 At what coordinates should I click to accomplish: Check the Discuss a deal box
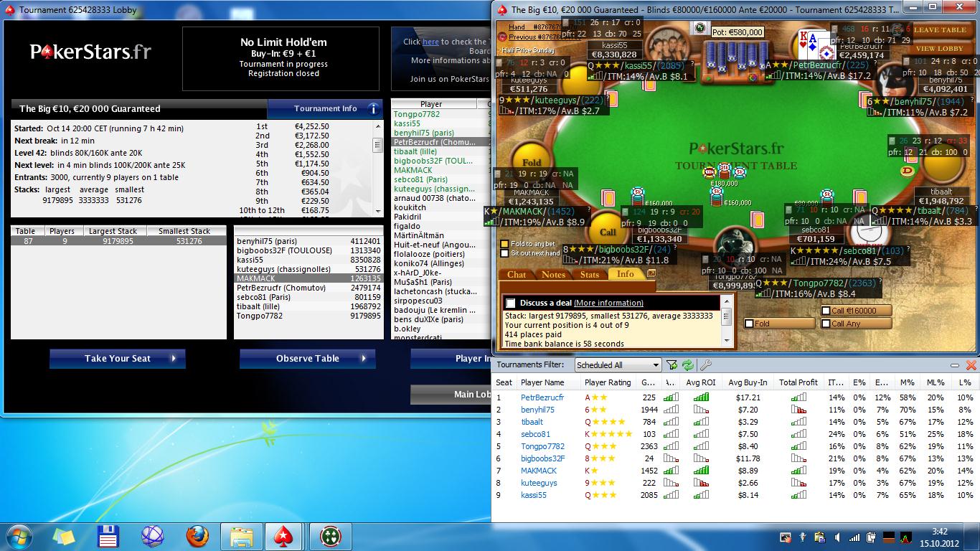click(510, 303)
